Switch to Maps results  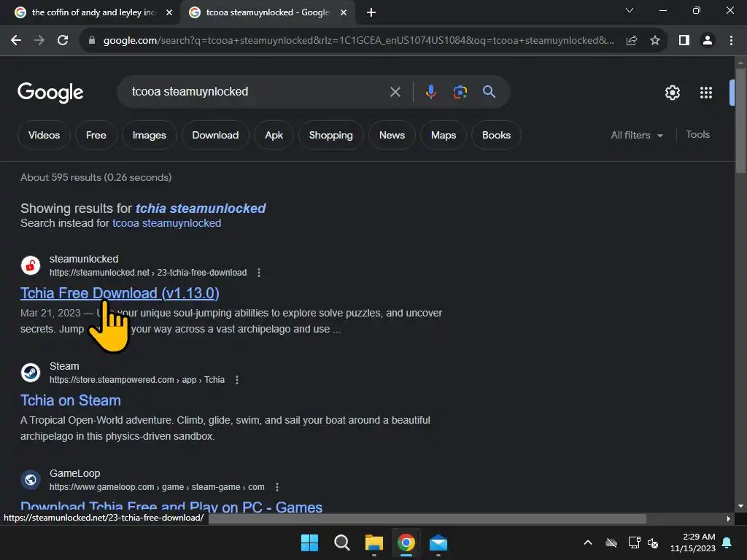pyautogui.click(x=444, y=135)
